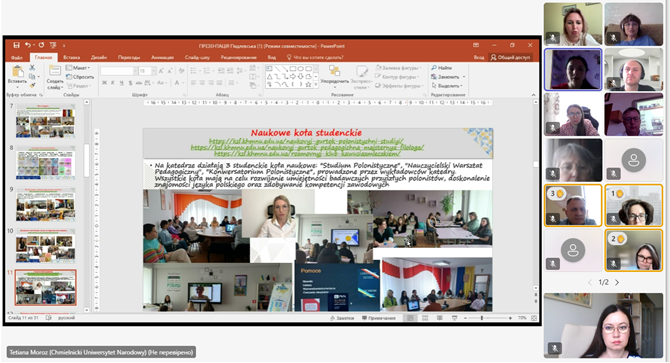Image resolution: width=670 pixels, height=363 pixels.
Task: Open the Выделить dropdown in editing group
Action: point(448,86)
